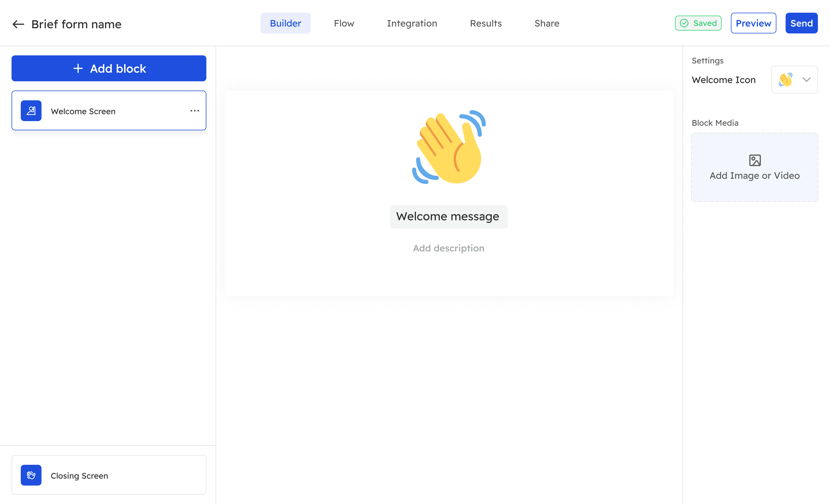The height and width of the screenshot is (504, 830).
Task: Click the Send button
Action: (x=802, y=23)
